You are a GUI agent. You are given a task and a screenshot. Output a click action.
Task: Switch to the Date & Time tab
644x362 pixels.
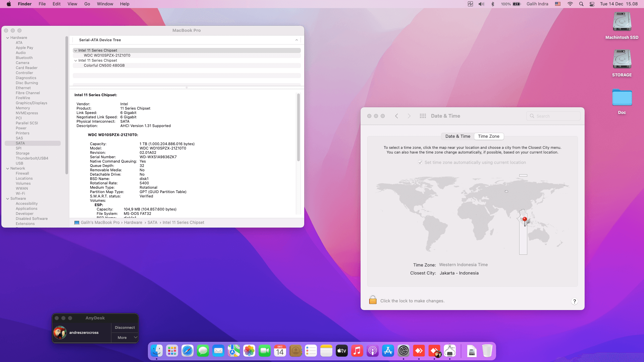(x=458, y=136)
